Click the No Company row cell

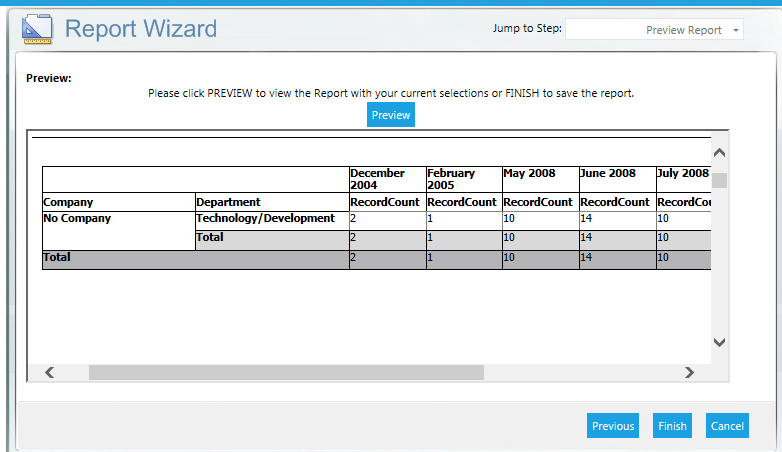point(77,218)
